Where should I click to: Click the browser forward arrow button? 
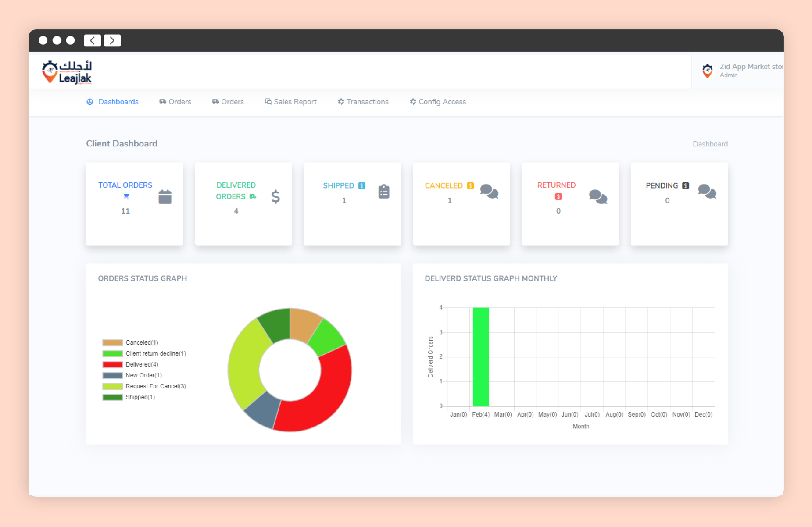click(x=112, y=40)
